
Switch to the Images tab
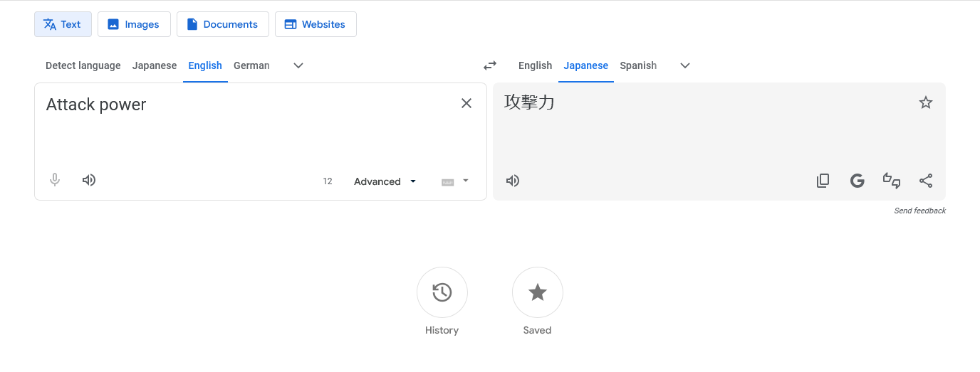click(x=134, y=24)
